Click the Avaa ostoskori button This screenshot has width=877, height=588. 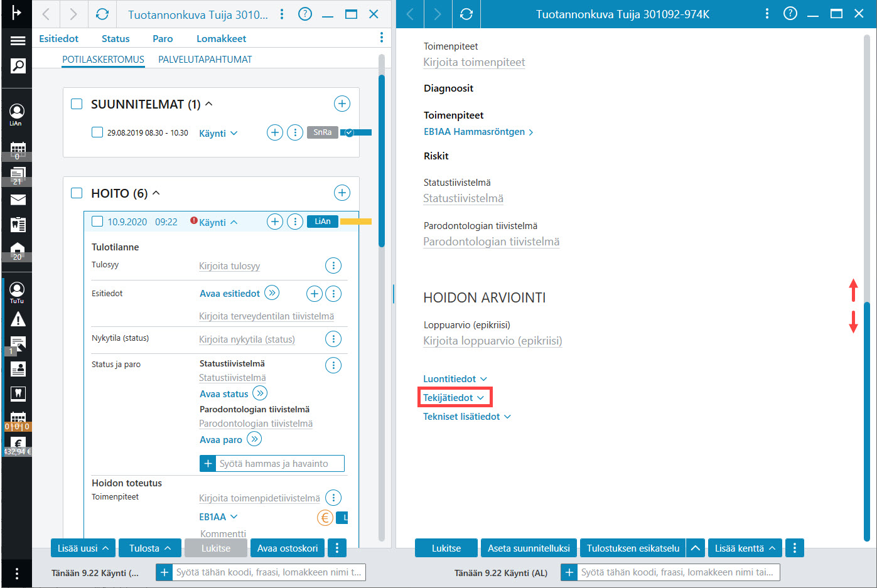click(x=288, y=548)
